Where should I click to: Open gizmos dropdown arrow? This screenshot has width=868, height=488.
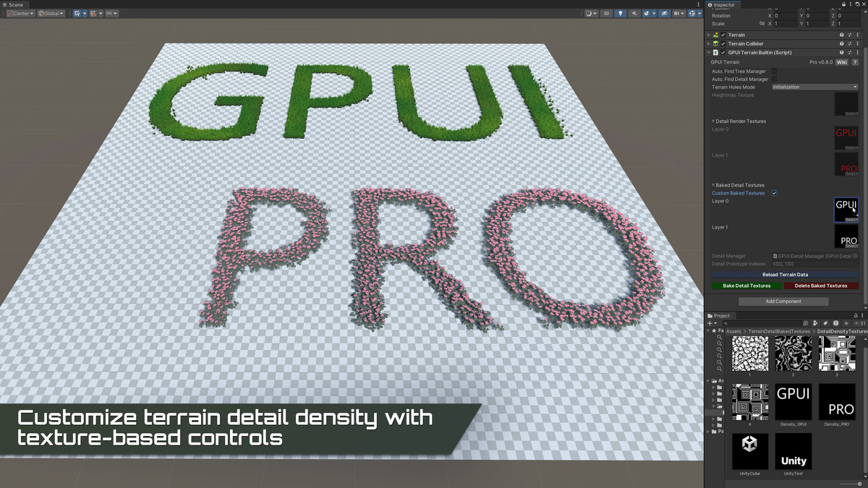(699, 13)
